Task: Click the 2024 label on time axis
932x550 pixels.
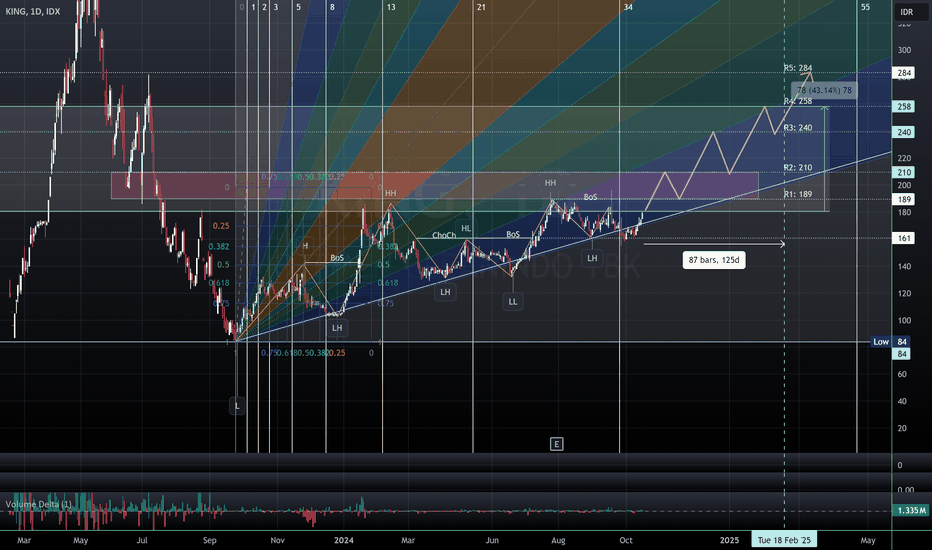Action: (x=344, y=540)
